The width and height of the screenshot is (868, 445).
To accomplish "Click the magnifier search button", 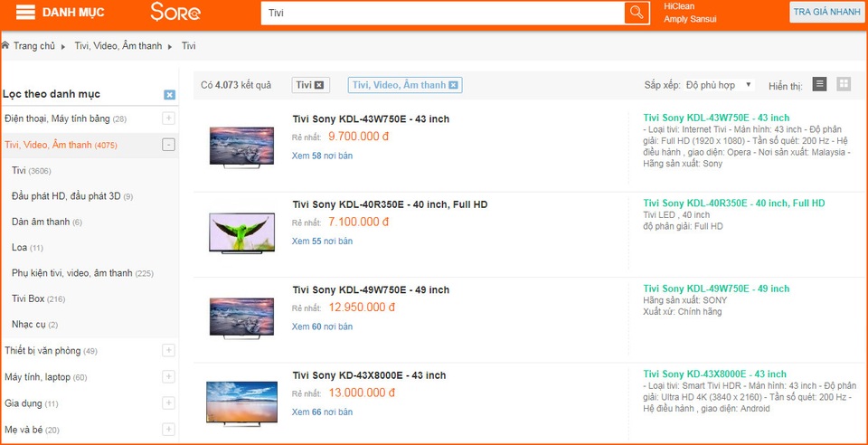I will 637,13.
